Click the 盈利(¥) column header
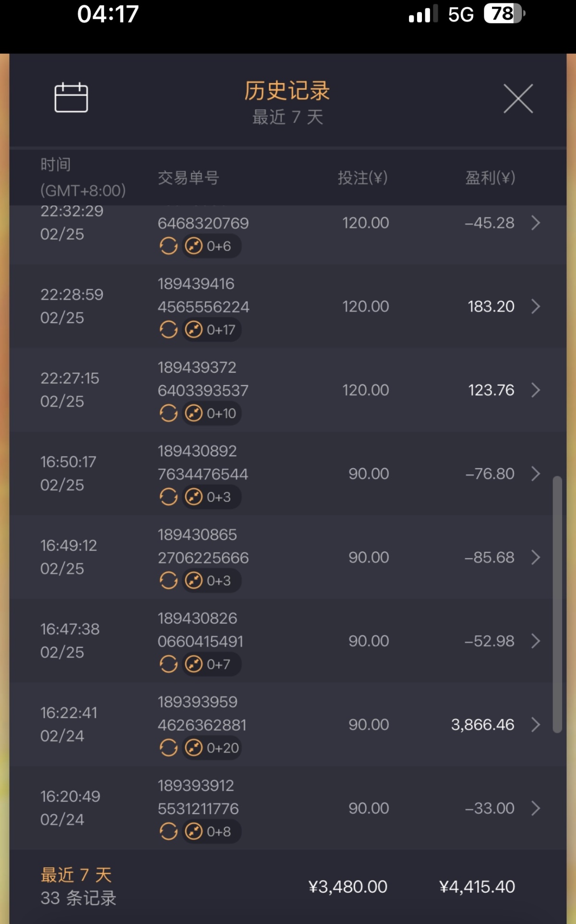The image size is (576, 924). (x=490, y=178)
